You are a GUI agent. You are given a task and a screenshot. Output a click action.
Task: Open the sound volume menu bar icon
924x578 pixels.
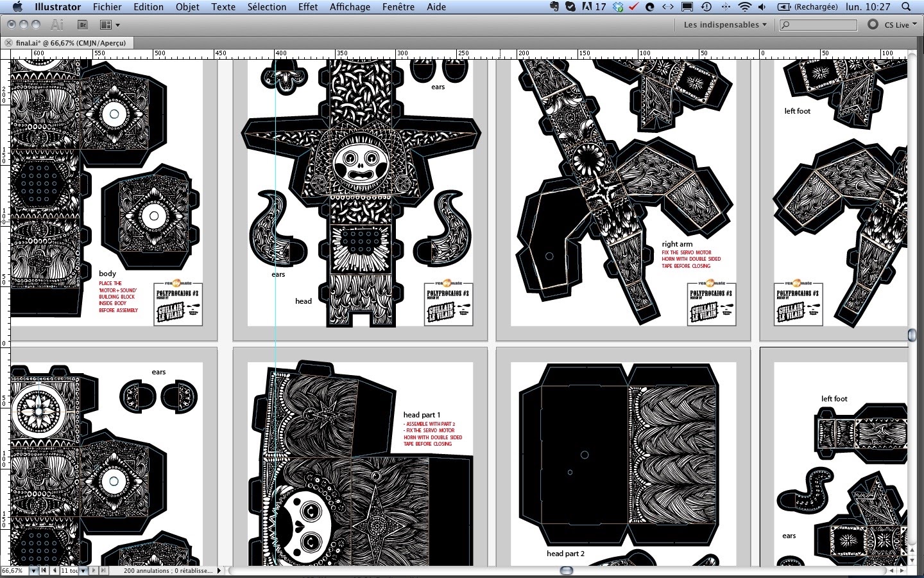[x=762, y=7]
